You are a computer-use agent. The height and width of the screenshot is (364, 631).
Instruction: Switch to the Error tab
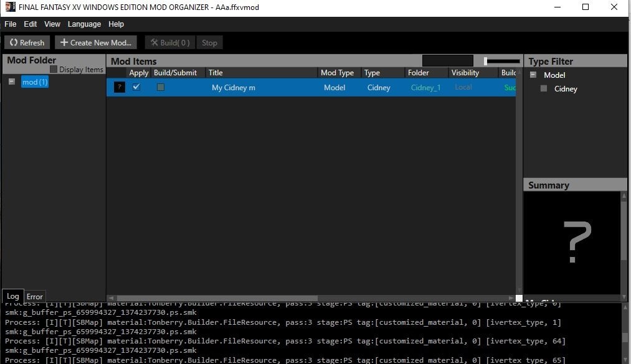pos(35,297)
